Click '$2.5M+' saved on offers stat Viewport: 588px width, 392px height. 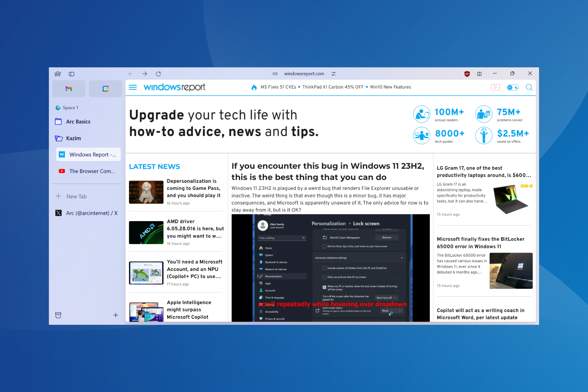tap(513, 134)
